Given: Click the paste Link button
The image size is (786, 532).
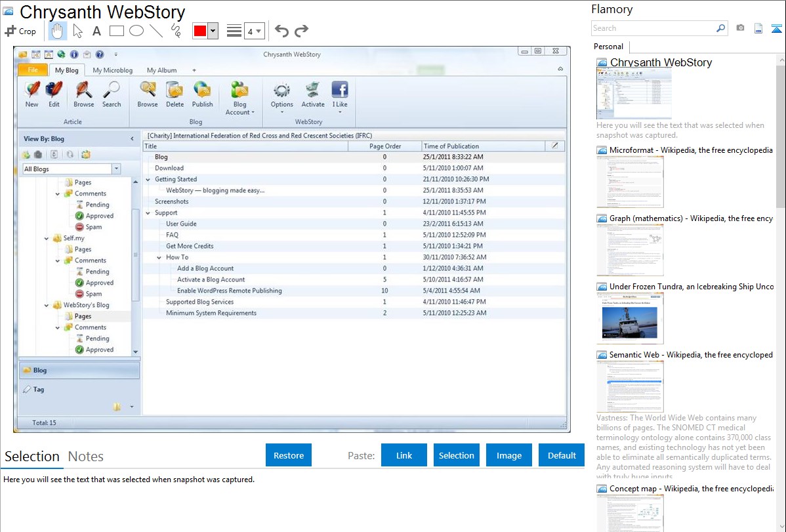Looking at the screenshot, I should (x=403, y=455).
